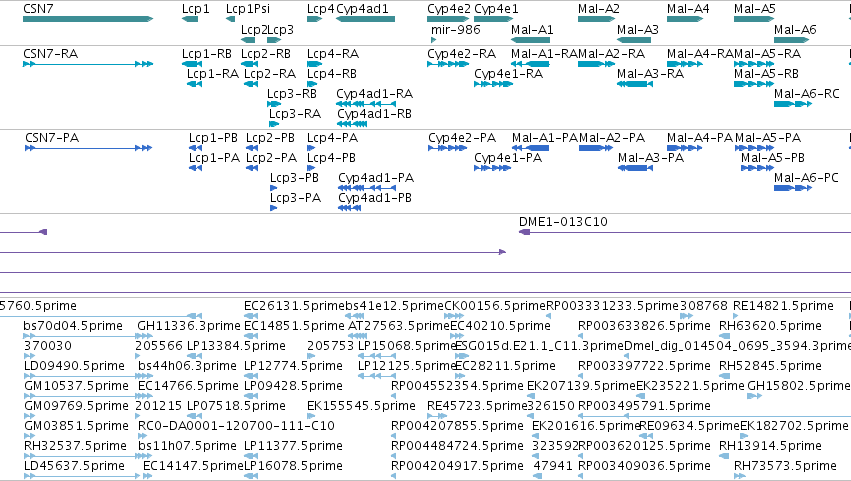Click the Cyp4ad1 gene bar
The image size is (851, 481).
[x=365, y=19]
